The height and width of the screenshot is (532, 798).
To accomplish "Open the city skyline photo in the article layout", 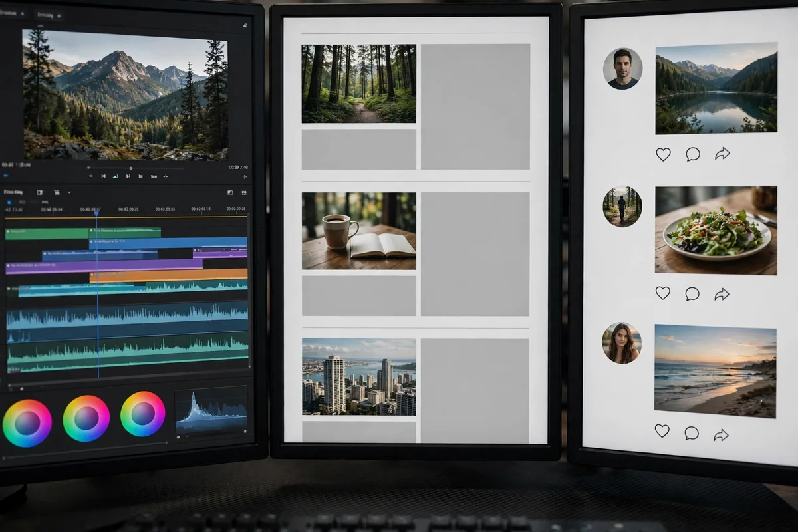I will [x=359, y=377].
